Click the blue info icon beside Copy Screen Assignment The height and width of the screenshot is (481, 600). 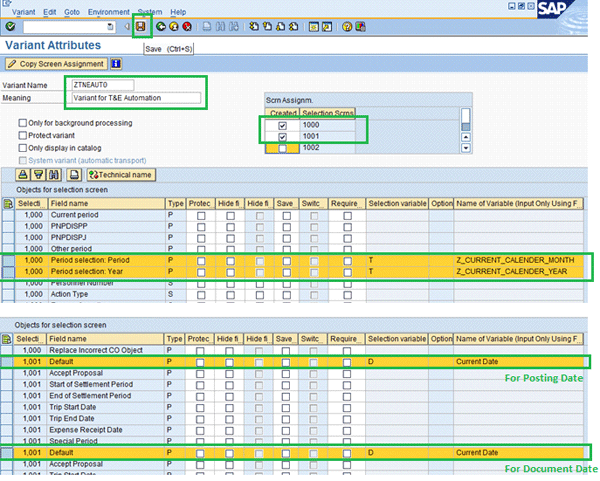(x=116, y=64)
